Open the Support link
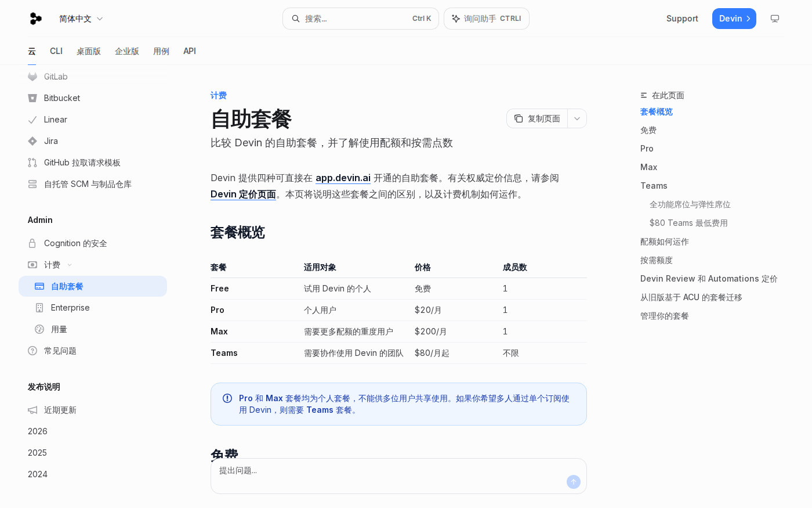The width and height of the screenshot is (812, 508). 682,19
